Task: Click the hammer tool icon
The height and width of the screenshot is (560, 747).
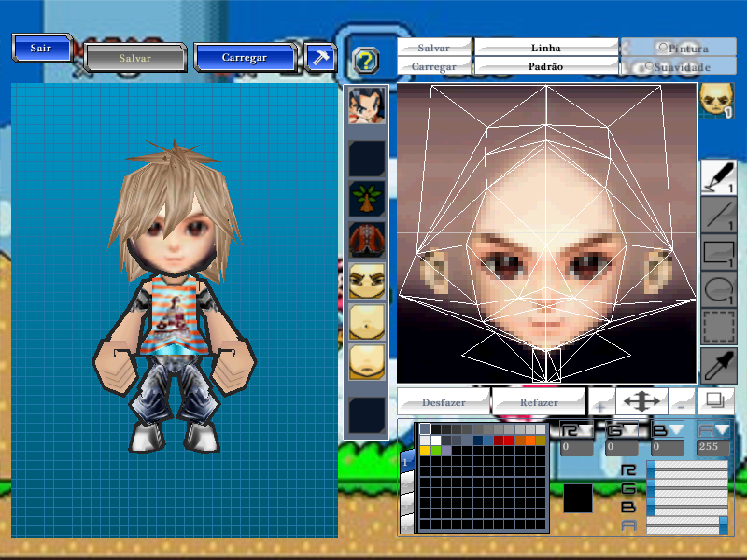Action: [x=321, y=57]
